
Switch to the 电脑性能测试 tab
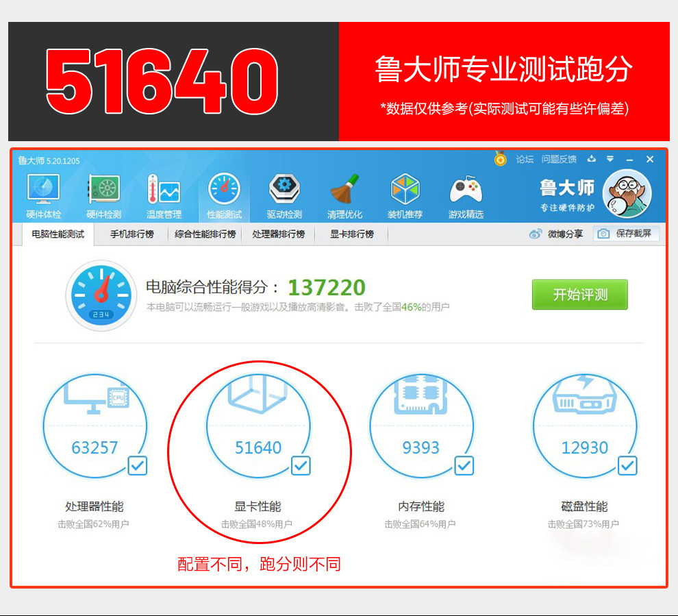point(58,234)
